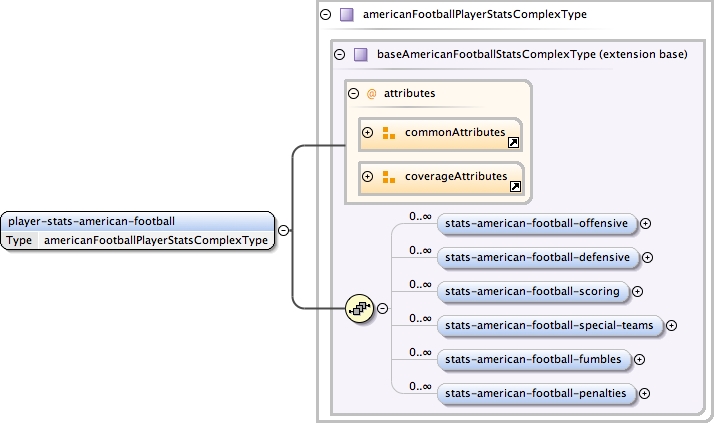Screen dimensions: 714x423
Task: Click the americanFootballPlayerStatsComplexType purple square icon
Action: click(346, 15)
